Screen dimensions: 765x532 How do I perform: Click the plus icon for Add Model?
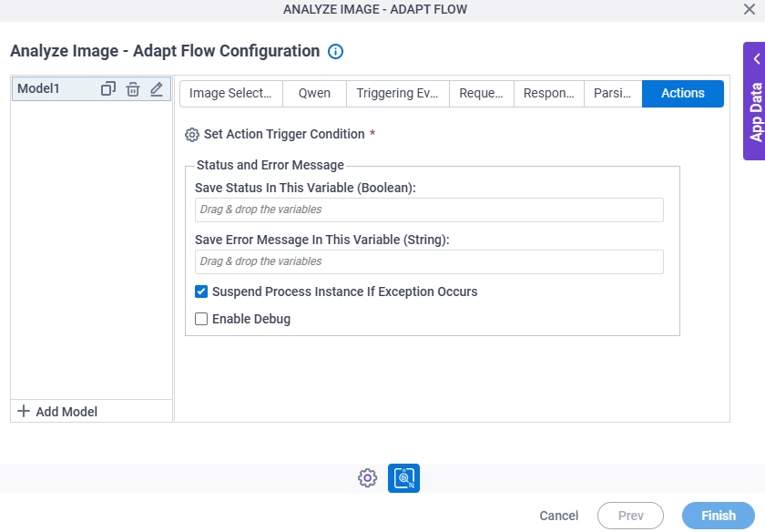coord(24,411)
